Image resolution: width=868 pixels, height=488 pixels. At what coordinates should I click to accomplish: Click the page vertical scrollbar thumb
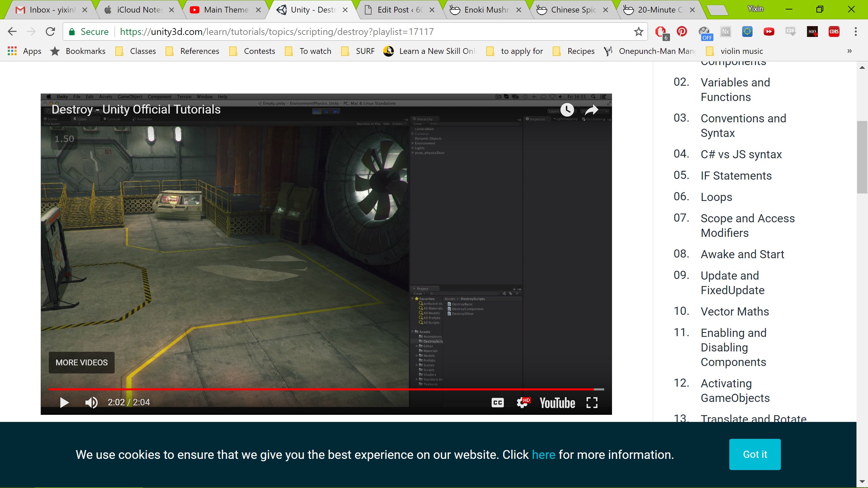click(862, 157)
